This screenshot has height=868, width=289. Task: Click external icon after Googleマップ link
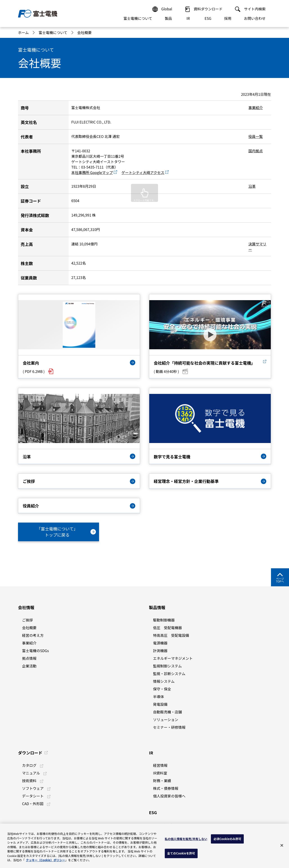point(115,172)
